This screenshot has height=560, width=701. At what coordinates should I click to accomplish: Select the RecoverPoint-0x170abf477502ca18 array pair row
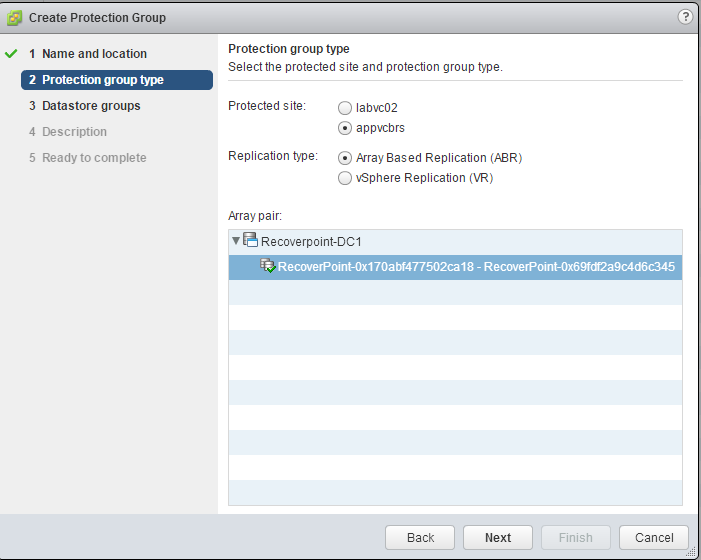(x=476, y=267)
